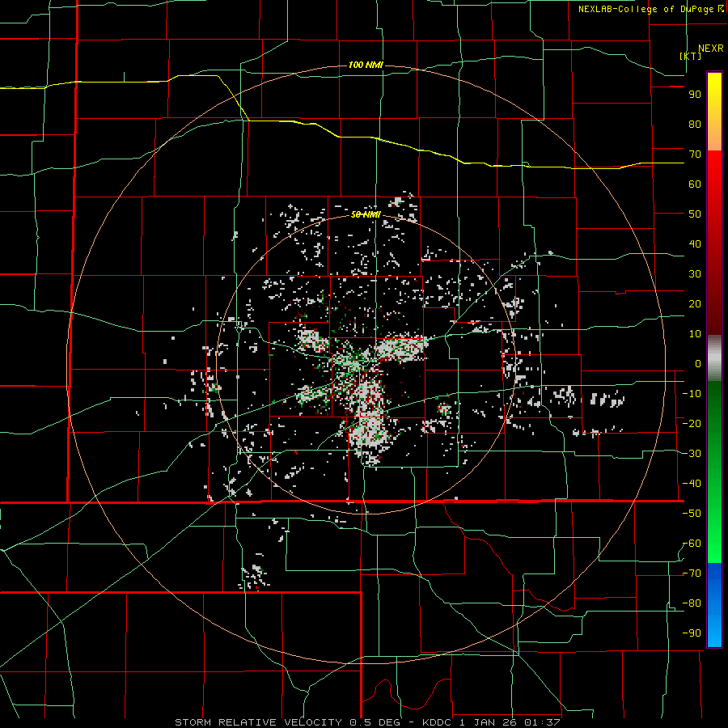This screenshot has height=728, width=728.
Task: Click the 90 value on velocity scale
Action: [695, 95]
